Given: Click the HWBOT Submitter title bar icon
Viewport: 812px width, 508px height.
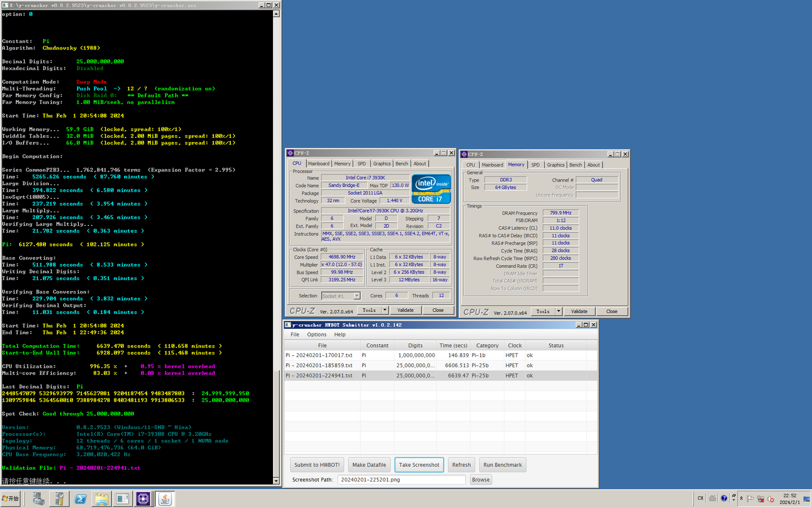Looking at the screenshot, I should [x=288, y=325].
